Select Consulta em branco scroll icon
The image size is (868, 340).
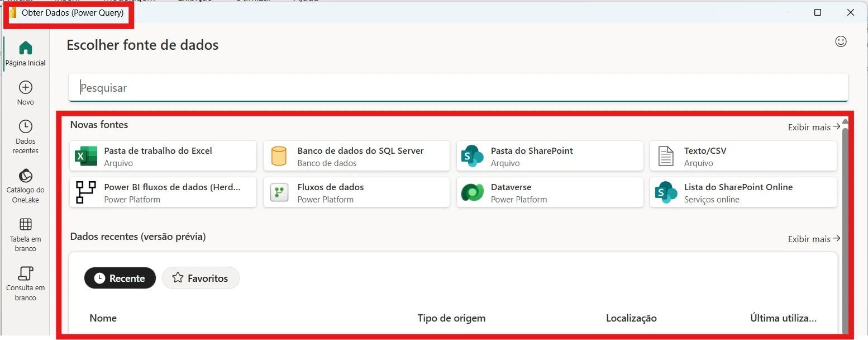(26, 273)
